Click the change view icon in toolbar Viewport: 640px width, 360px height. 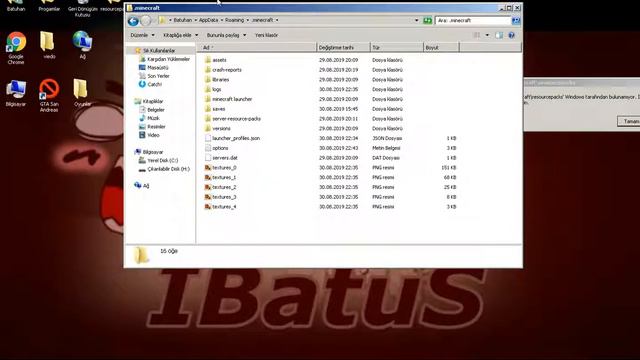(477, 36)
